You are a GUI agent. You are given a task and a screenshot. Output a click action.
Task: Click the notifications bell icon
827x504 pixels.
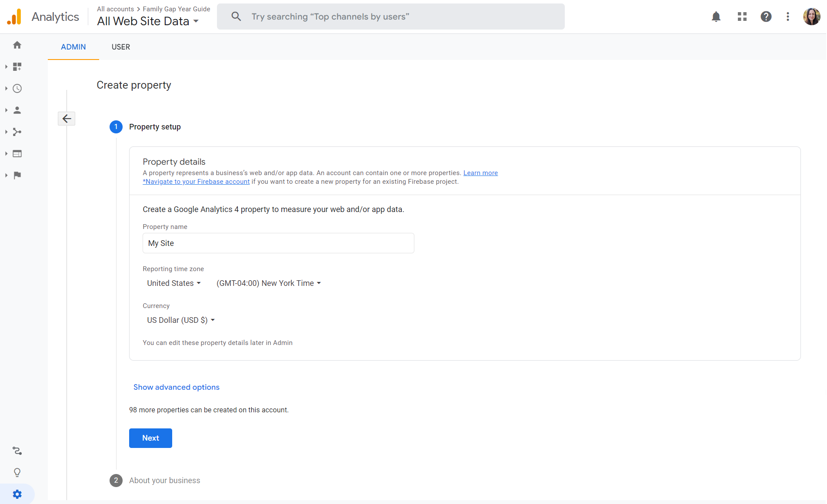point(716,17)
